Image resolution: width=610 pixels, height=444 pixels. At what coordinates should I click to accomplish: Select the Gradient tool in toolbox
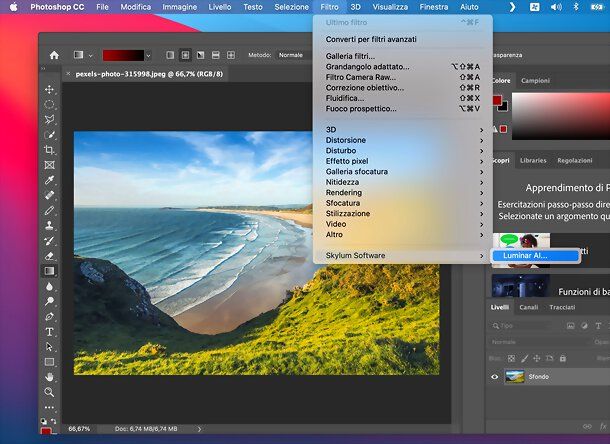click(x=49, y=271)
